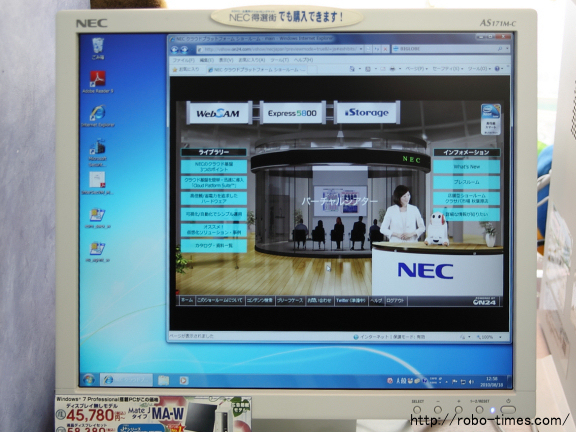Open the Express5800 banner
The image size is (576, 432).
[292, 113]
